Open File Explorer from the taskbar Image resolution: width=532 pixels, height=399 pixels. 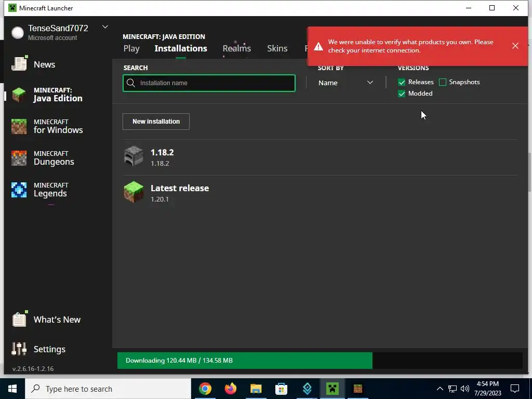coord(256,389)
